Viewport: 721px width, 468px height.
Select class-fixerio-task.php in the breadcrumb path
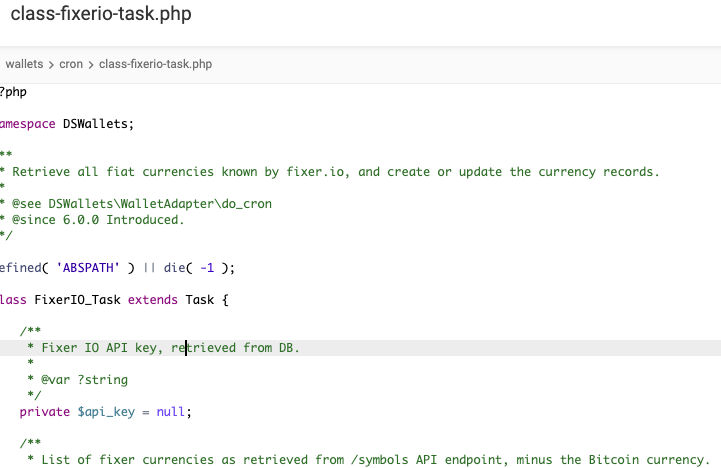tap(155, 64)
